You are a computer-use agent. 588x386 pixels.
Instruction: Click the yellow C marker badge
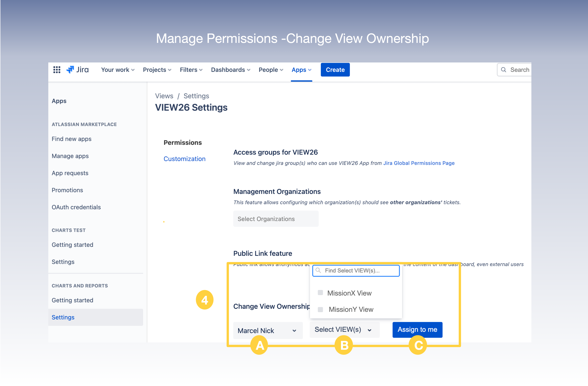click(x=418, y=345)
